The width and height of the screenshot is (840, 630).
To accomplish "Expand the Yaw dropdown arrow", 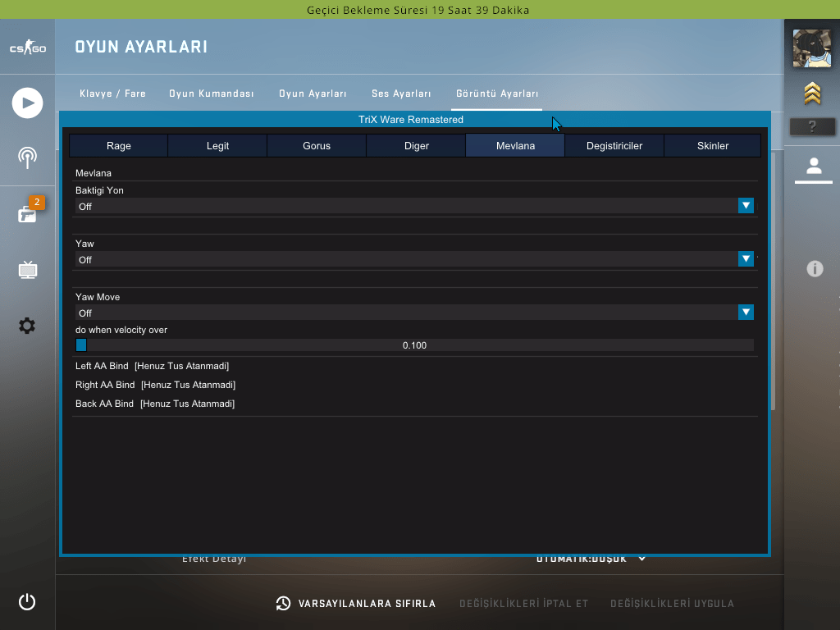I will click(746, 258).
